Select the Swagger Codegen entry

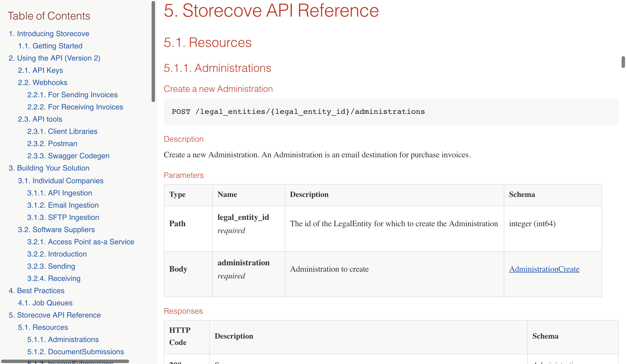click(68, 156)
